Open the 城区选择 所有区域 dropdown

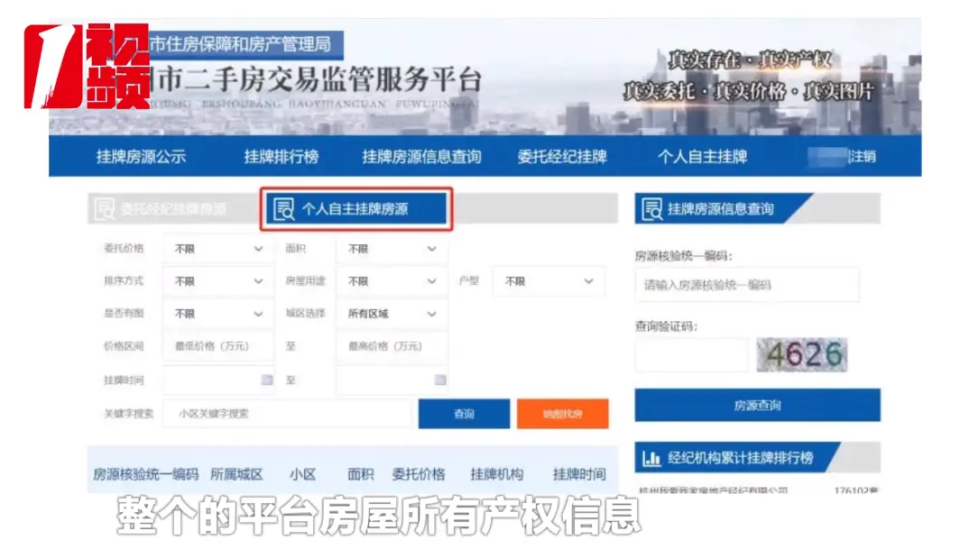[x=392, y=314]
